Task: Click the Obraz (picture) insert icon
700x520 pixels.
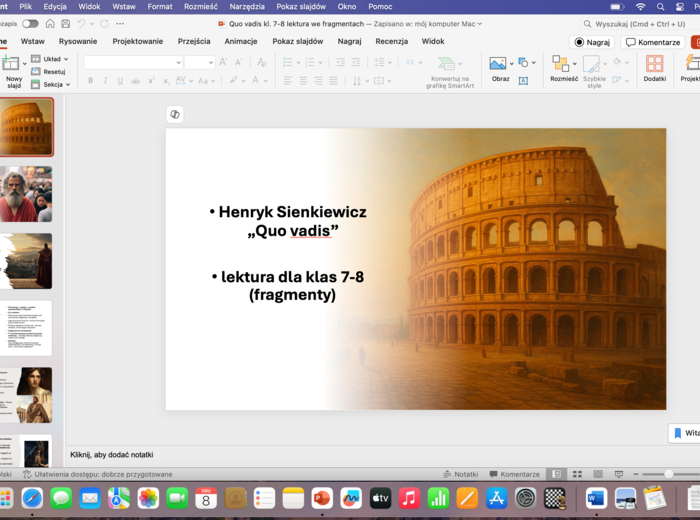Action: (x=498, y=64)
